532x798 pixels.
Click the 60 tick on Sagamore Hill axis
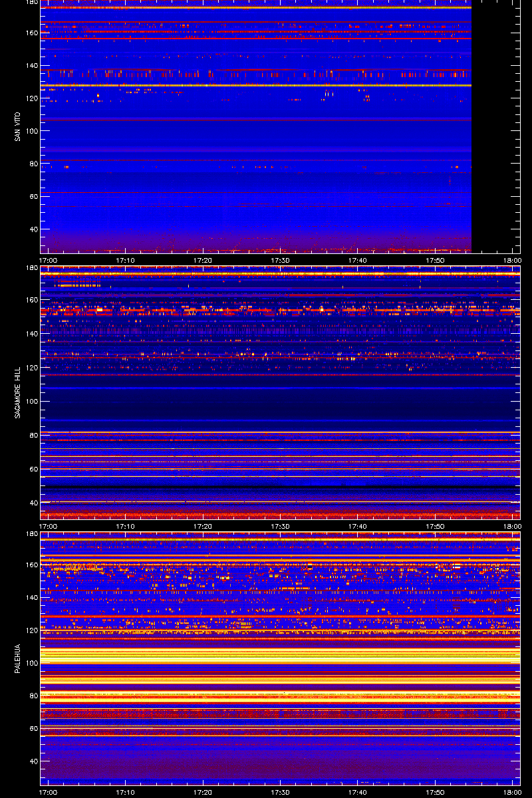tap(33, 469)
